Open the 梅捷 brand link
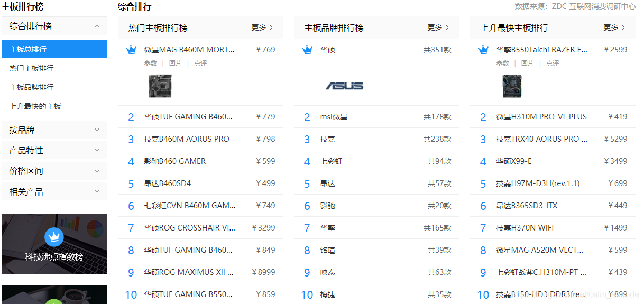Image resolution: width=644 pixels, height=304 pixels. (327, 294)
